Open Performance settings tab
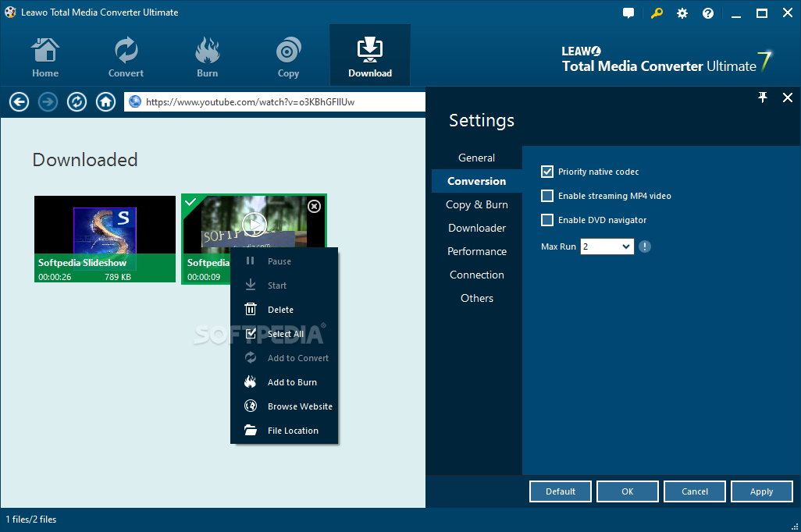 [476, 252]
